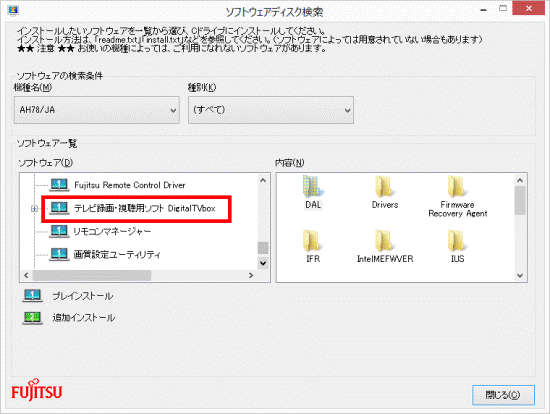Maximize the ソフトウェアディスク検索 window
The height and width of the screenshot is (414, 550).
click(503, 8)
